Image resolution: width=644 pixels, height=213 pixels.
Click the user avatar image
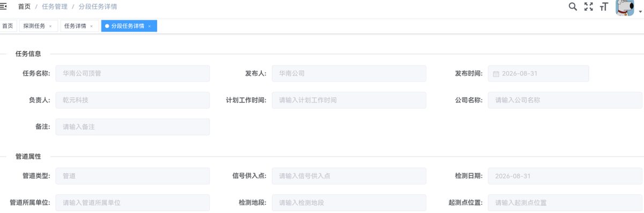[625, 8]
